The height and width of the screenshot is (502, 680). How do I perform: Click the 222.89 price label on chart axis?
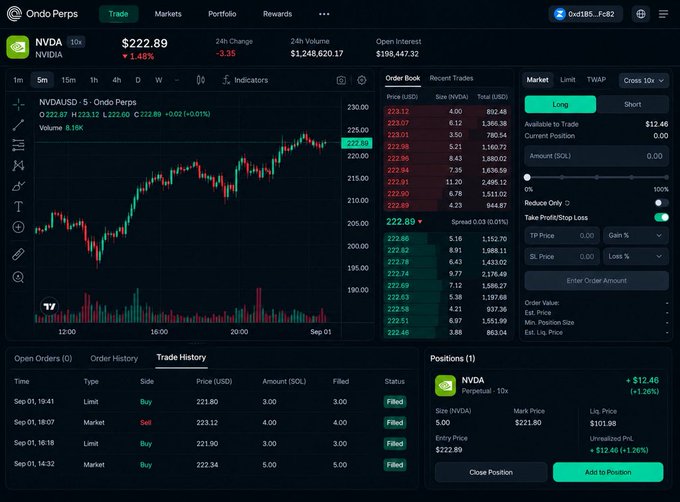click(357, 143)
